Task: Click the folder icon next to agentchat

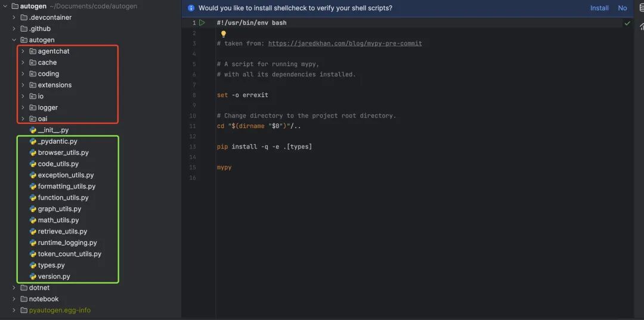Action: [33, 51]
